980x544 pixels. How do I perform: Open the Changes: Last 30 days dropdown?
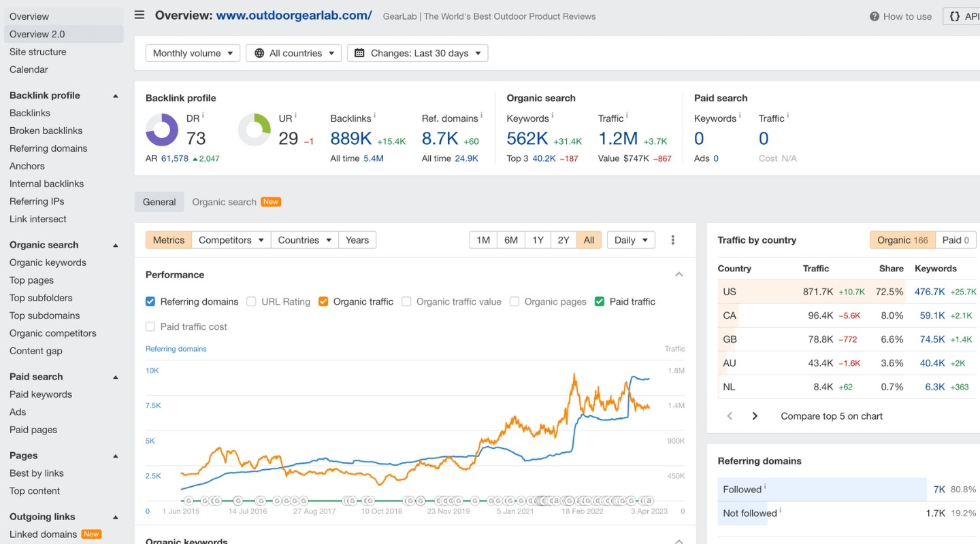pos(417,53)
